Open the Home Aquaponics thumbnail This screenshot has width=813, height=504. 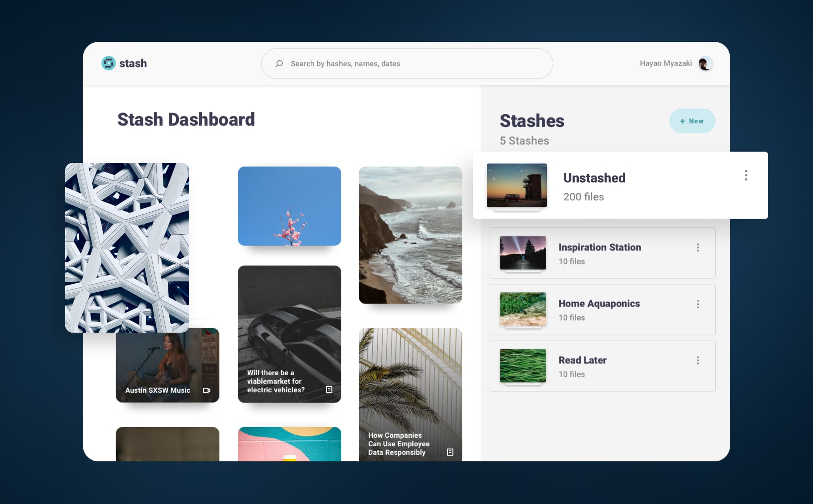(x=523, y=309)
